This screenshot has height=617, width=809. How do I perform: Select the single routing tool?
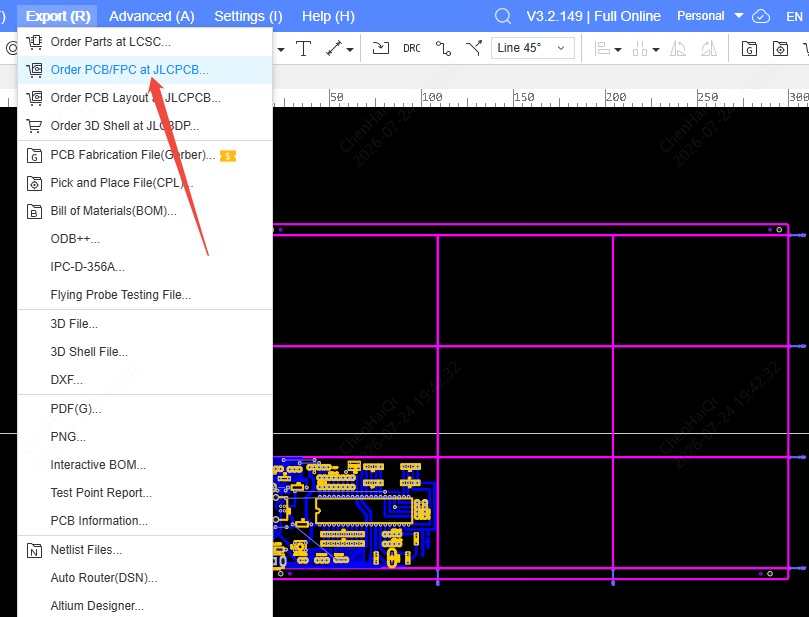point(443,48)
